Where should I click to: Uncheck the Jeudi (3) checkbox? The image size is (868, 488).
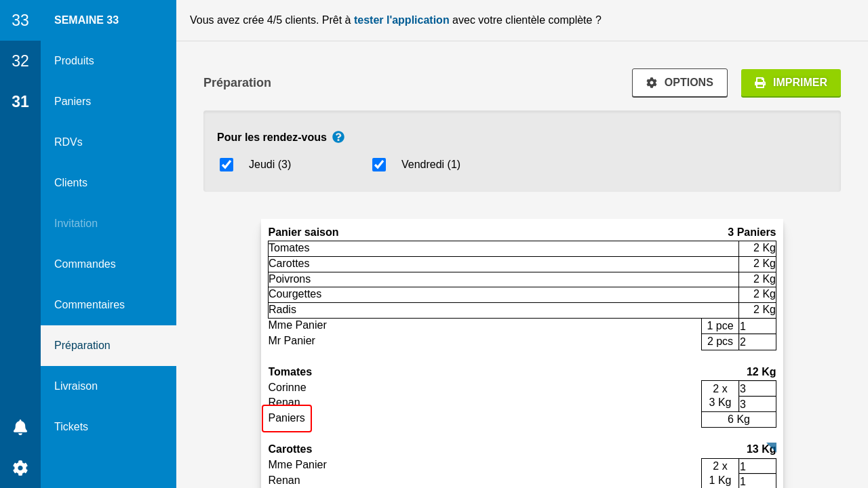[226, 165]
